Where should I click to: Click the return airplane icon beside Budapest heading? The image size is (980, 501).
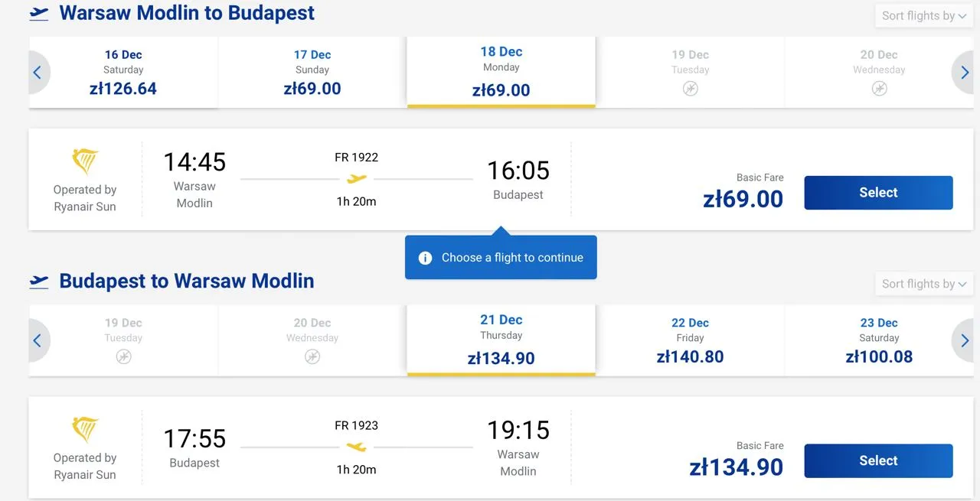[x=39, y=281]
